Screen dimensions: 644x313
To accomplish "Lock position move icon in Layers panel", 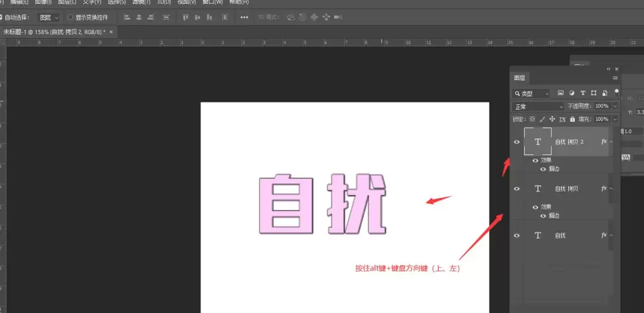I will point(552,119).
